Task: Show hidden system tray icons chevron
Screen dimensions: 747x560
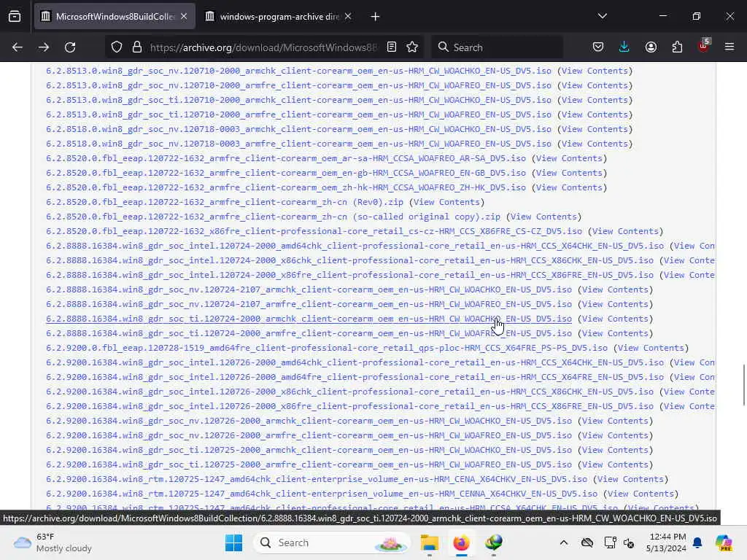Action: [564, 542]
